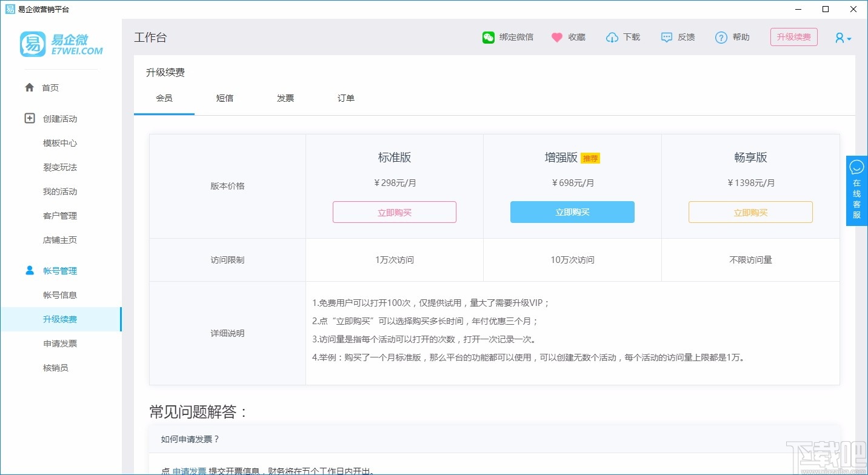Expand the user account dropdown menu
Image resolution: width=868 pixels, height=475 pixels.
pyautogui.click(x=842, y=38)
